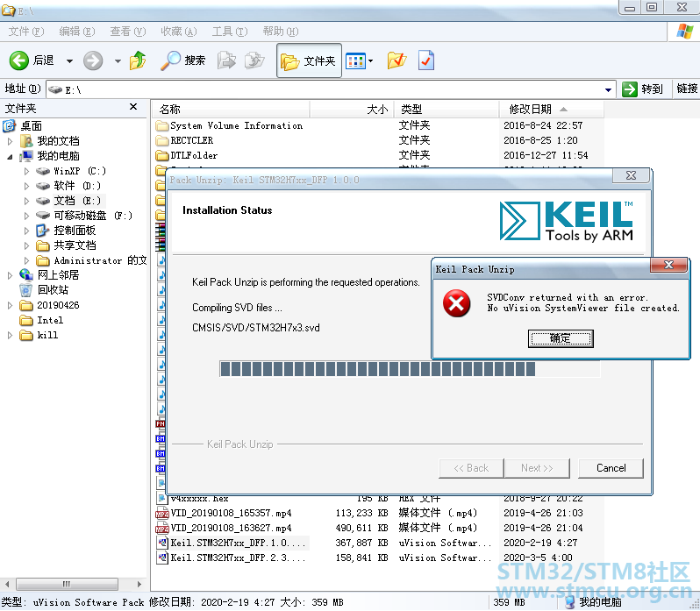
Task: Click the document-with-checkmark toolbar icon
Action: pyautogui.click(x=426, y=60)
